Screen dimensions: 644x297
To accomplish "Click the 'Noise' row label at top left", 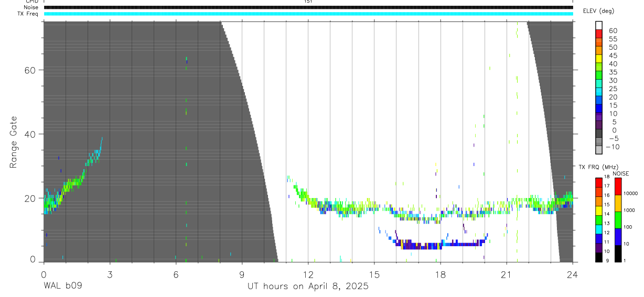I will (x=31, y=7).
